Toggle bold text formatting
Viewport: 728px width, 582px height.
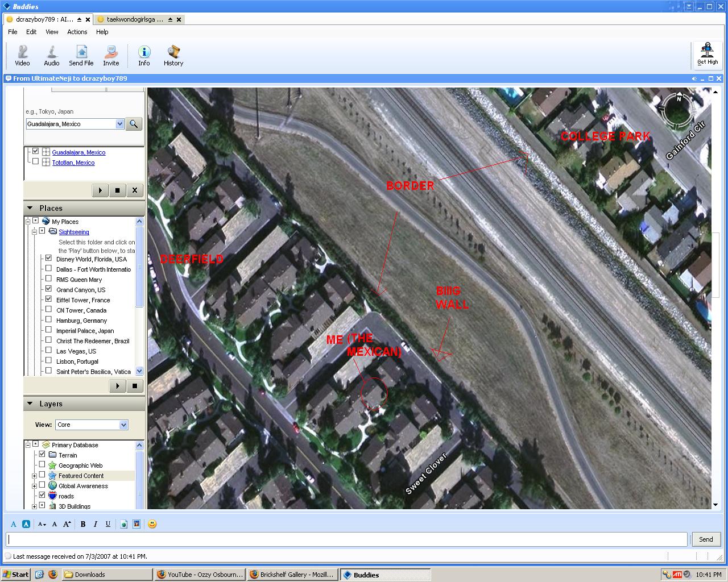[83, 524]
